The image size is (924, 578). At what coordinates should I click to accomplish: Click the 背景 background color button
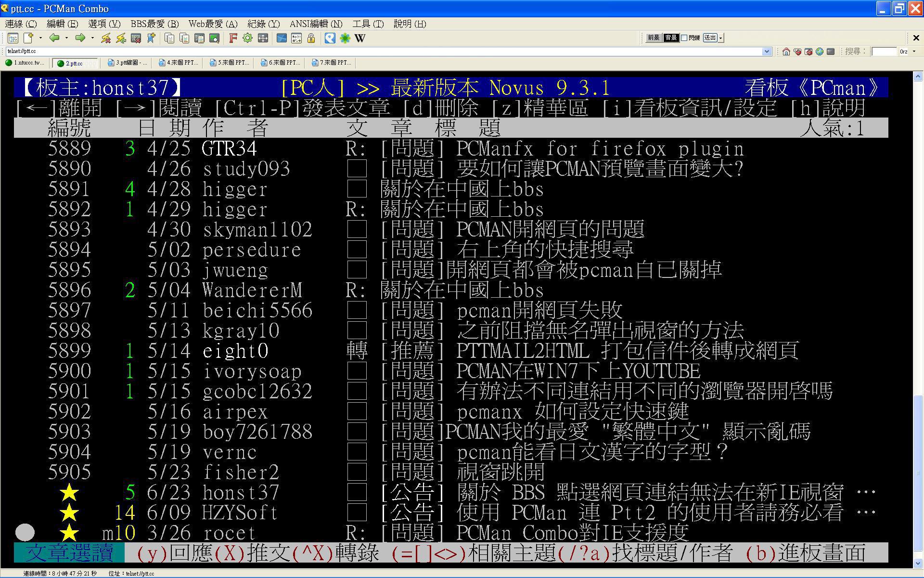click(x=670, y=38)
